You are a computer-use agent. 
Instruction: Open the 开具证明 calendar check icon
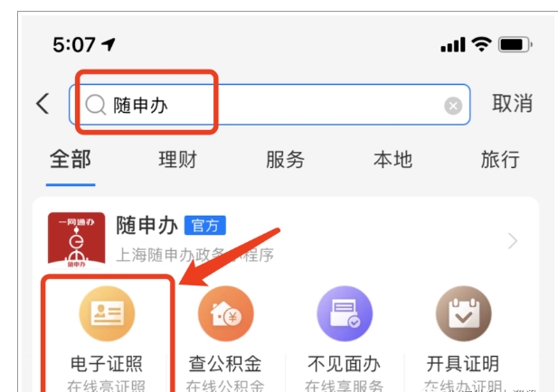[463, 313]
